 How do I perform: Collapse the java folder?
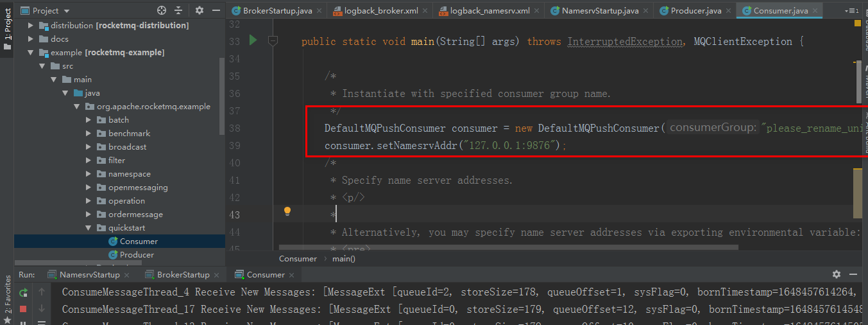click(65, 92)
